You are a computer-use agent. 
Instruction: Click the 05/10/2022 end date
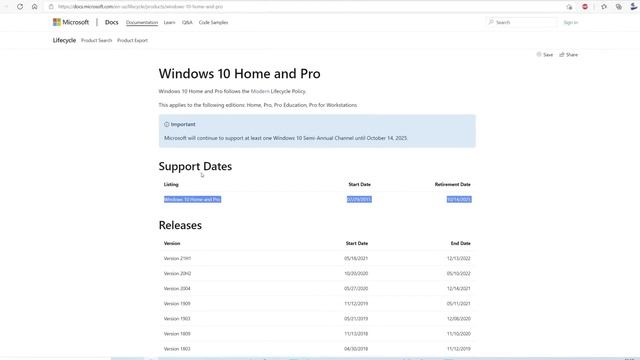(459, 273)
